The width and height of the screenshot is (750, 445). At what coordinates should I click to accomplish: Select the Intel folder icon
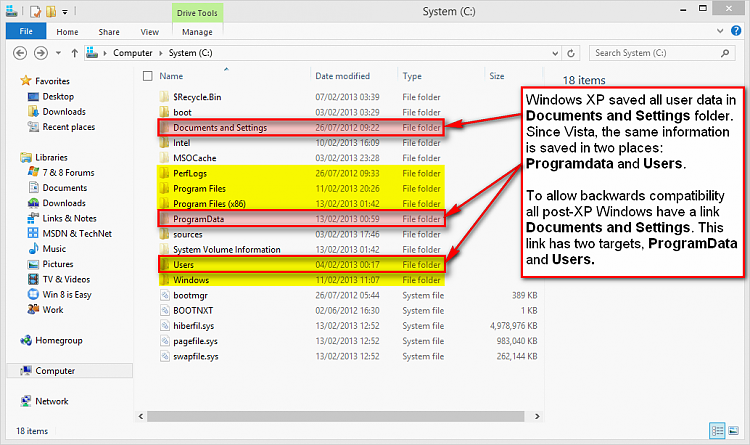coord(164,143)
